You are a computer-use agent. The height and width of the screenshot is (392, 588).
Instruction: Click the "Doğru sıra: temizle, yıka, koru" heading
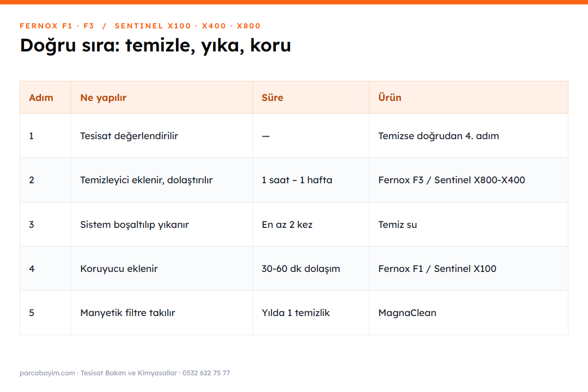click(155, 45)
